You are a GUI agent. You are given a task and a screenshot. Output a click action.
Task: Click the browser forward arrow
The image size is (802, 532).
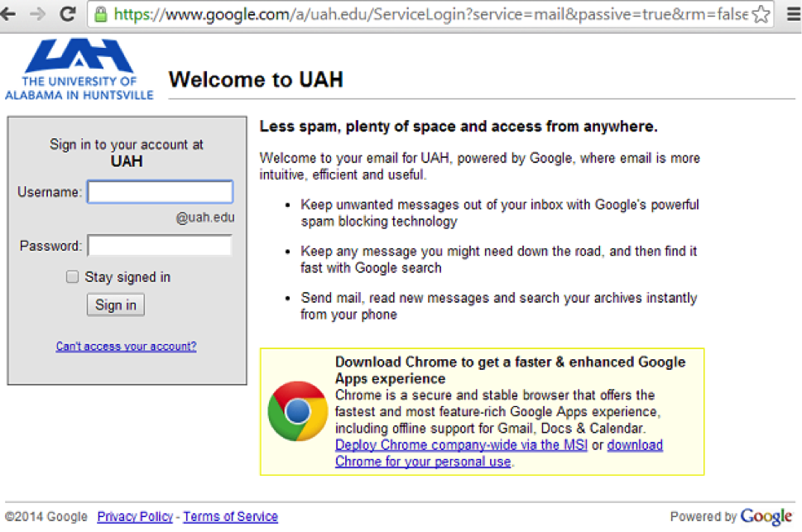coord(37,14)
